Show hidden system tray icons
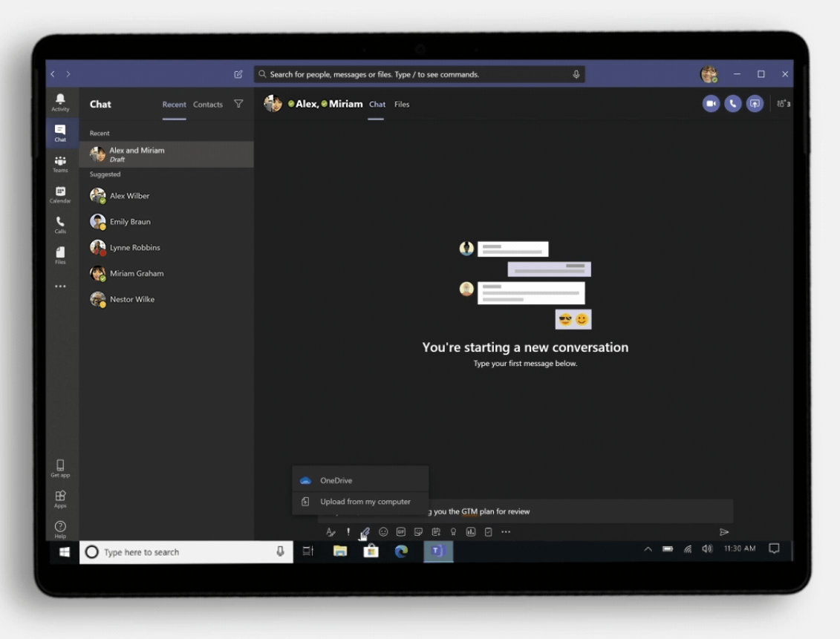The image size is (840, 639). (x=648, y=549)
